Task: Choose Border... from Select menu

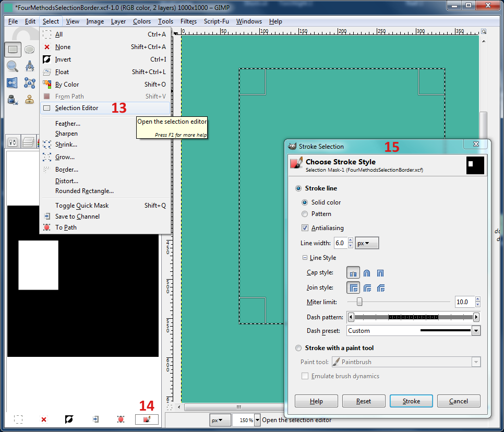Action: (105, 170)
